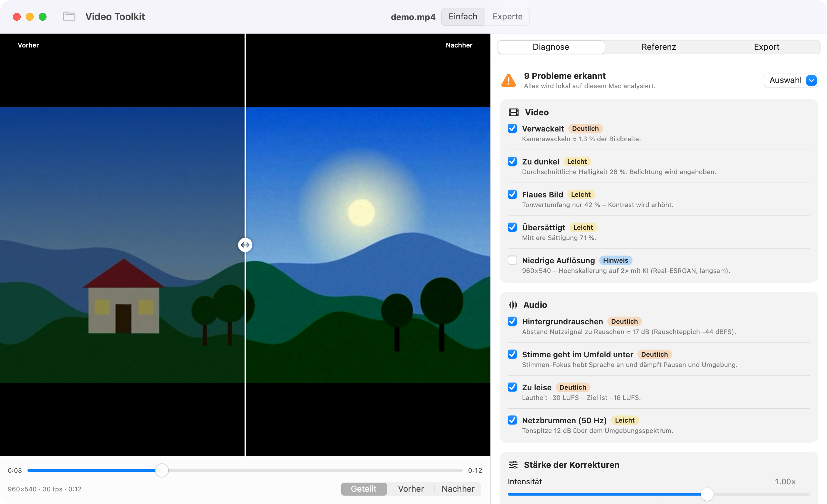
Task: Uncheck the Verwackelt checkbox
Action: pos(512,129)
